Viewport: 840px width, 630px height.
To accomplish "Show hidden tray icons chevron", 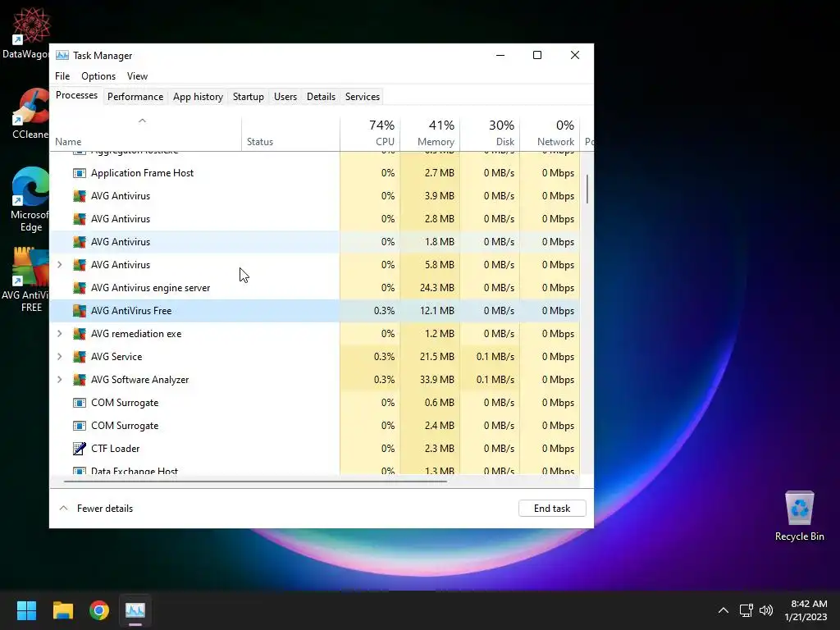I will (724, 610).
